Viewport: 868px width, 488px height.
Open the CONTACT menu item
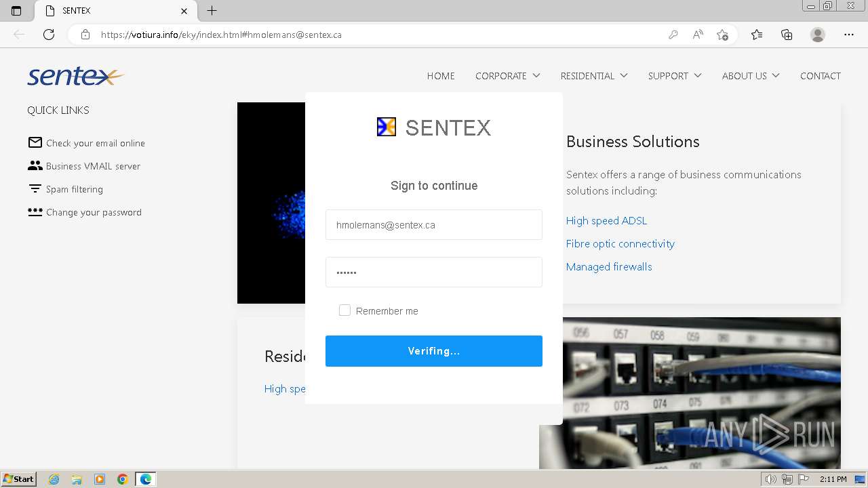pos(821,76)
